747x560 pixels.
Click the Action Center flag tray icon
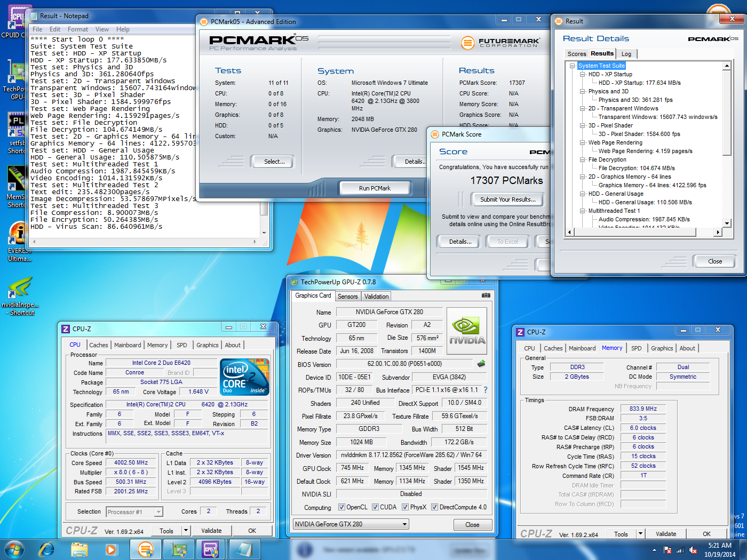click(x=667, y=550)
